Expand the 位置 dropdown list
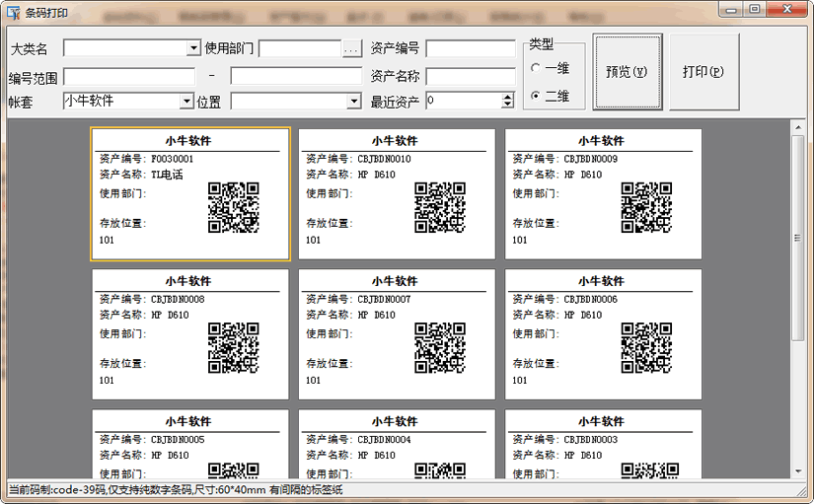Image resolution: width=814 pixels, height=504 pixels. tap(354, 102)
